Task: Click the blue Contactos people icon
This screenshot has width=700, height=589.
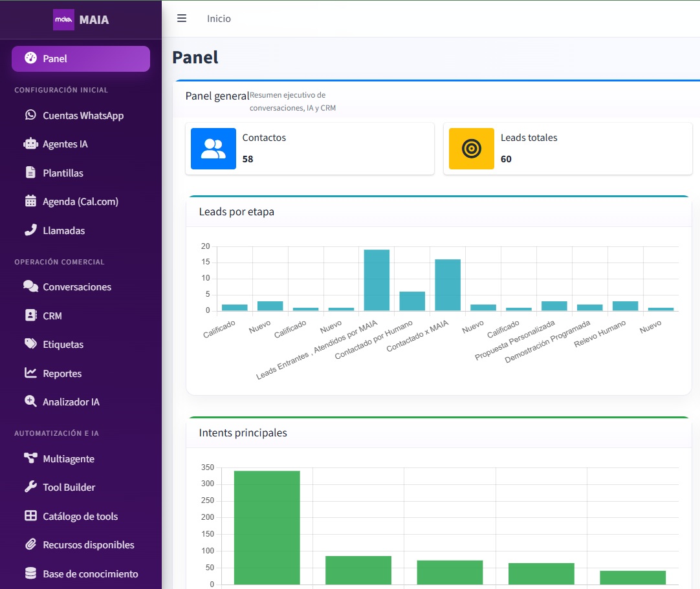Action: 213,149
